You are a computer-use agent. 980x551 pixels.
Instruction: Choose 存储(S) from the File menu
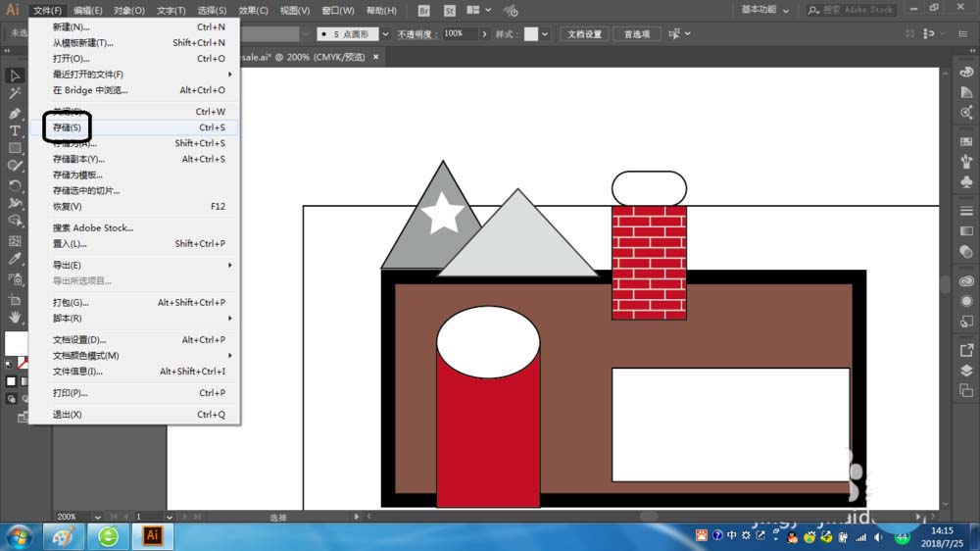point(68,127)
